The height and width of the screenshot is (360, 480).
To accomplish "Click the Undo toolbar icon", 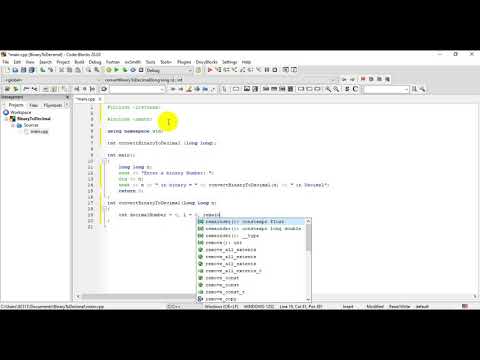I will coord(43,70).
